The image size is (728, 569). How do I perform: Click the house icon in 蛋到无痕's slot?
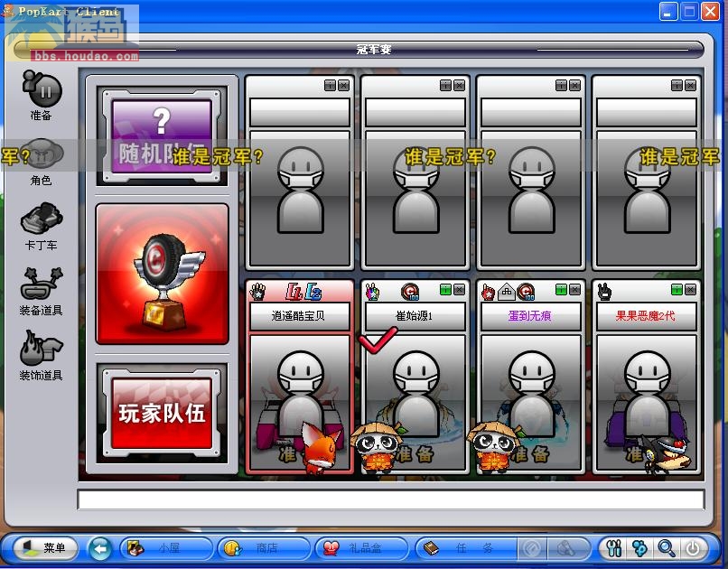click(x=507, y=292)
